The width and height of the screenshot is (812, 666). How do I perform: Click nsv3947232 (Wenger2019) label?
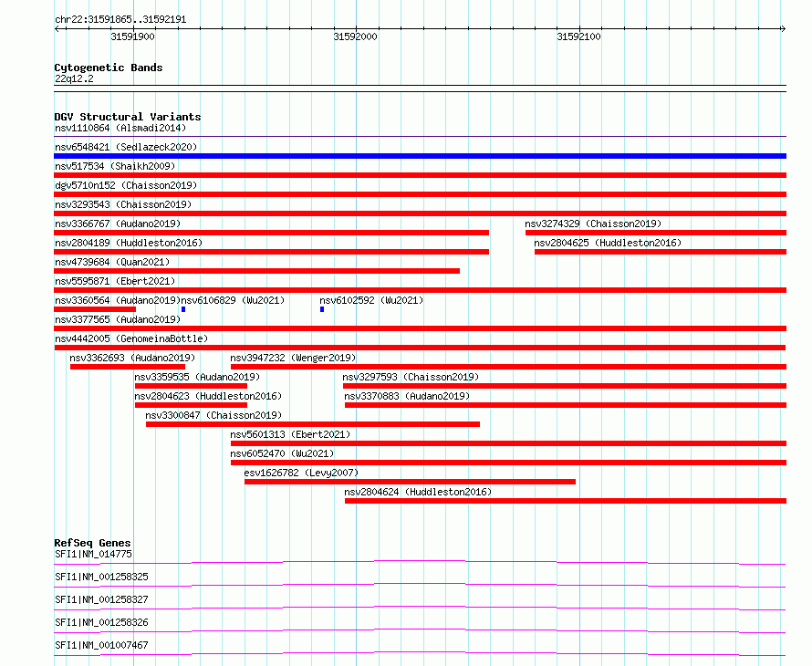click(x=293, y=358)
